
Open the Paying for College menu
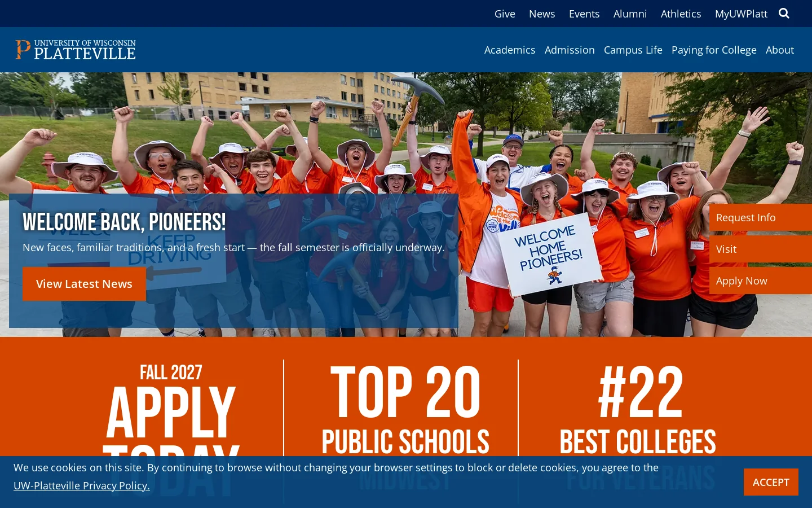[x=714, y=50]
